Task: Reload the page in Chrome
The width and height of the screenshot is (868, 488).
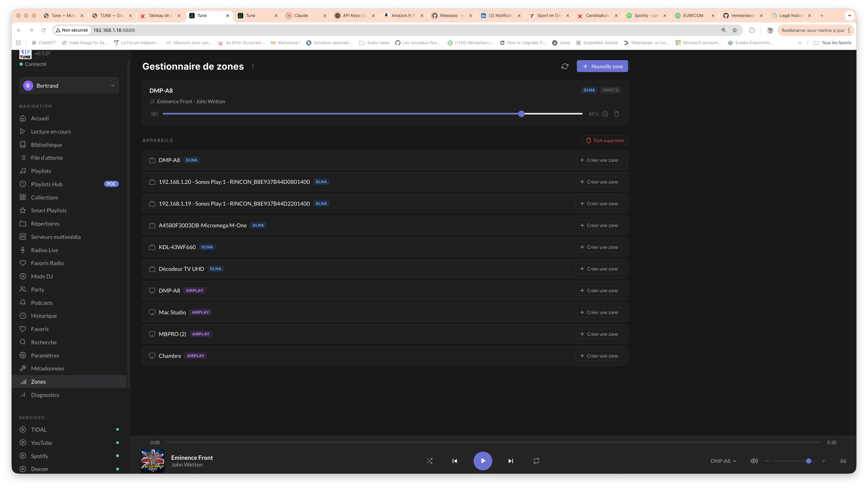Action: tap(43, 30)
